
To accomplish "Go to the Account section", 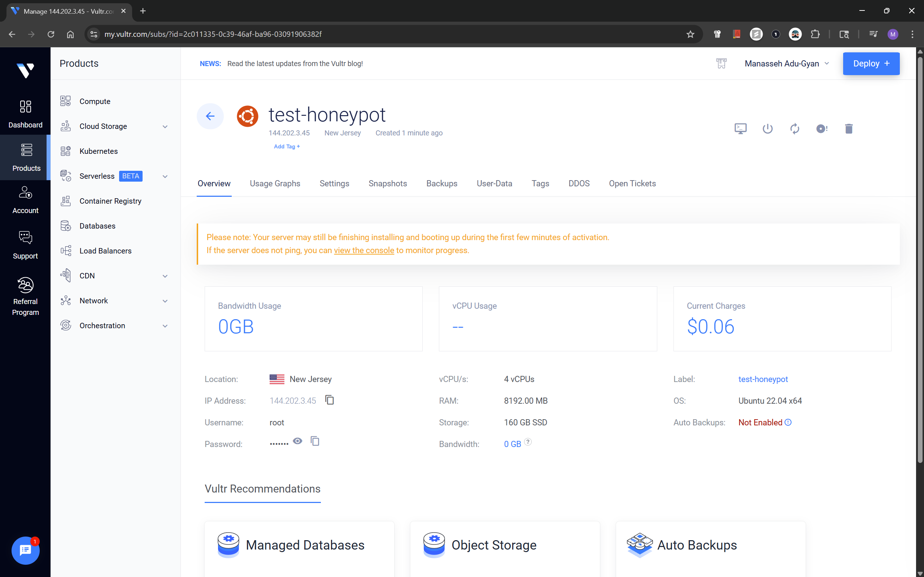I will pos(25,200).
